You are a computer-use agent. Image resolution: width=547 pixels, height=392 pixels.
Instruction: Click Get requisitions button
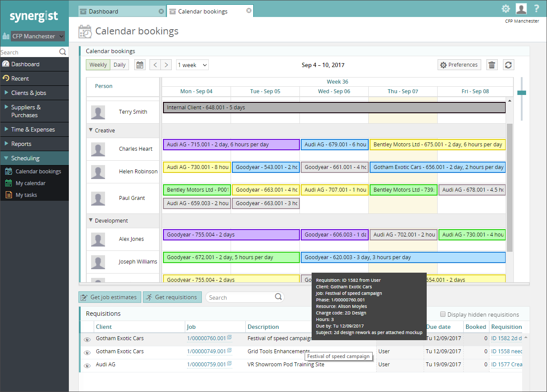click(172, 297)
